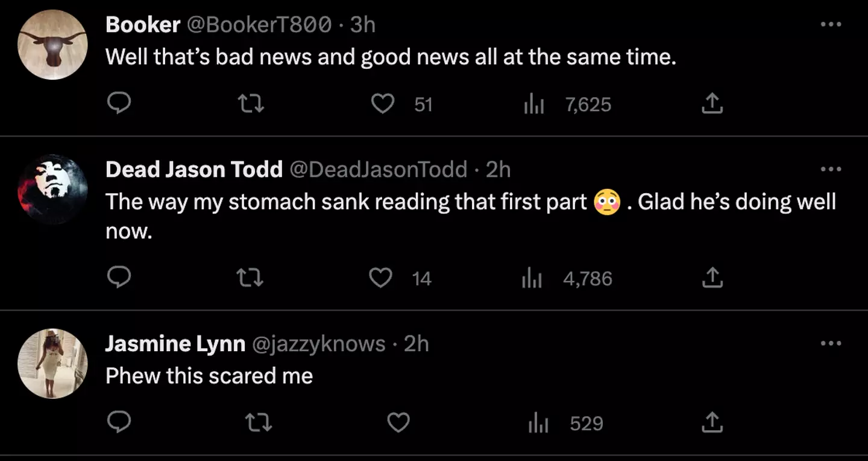Reply to Booker's tweet
The image size is (868, 461).
click(x=119, y=104)
